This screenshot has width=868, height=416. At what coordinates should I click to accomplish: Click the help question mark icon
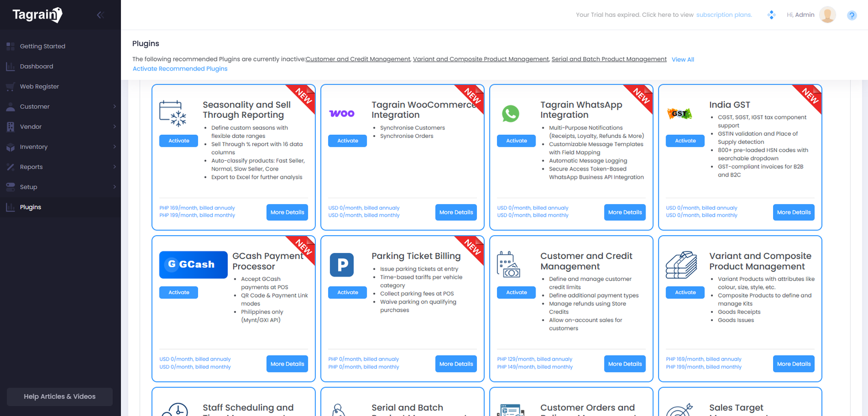(852, 15)
